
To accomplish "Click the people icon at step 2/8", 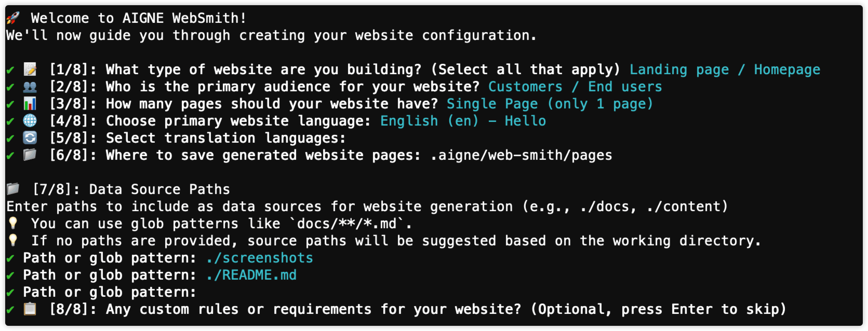I will (30, 87).
